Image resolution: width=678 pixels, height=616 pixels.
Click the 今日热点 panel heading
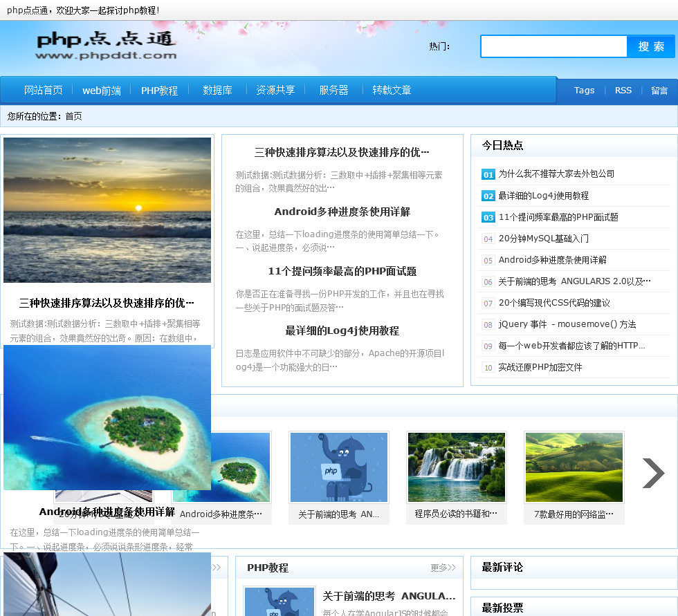[x=502, y=145]
